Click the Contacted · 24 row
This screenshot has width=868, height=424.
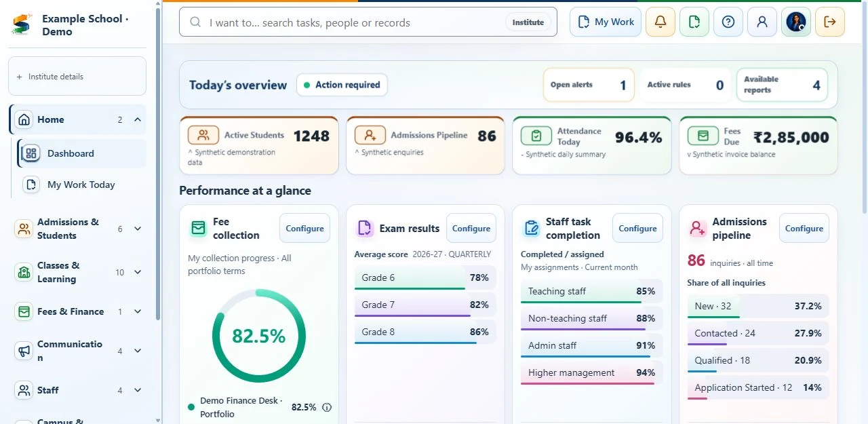tap(758, 333)
